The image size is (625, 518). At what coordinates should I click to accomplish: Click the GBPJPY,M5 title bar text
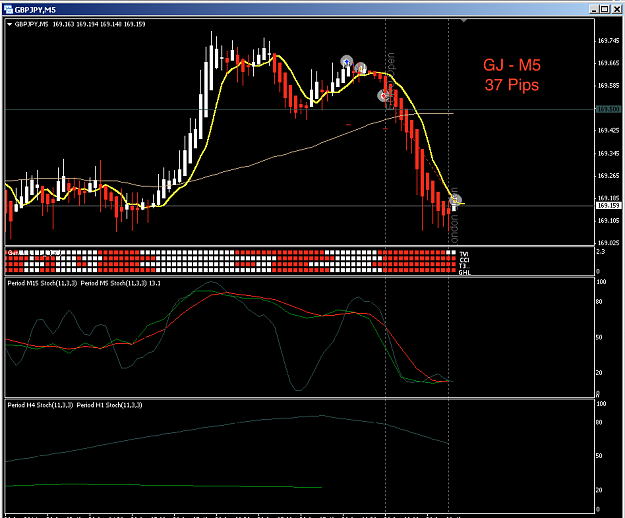point(35,10)
